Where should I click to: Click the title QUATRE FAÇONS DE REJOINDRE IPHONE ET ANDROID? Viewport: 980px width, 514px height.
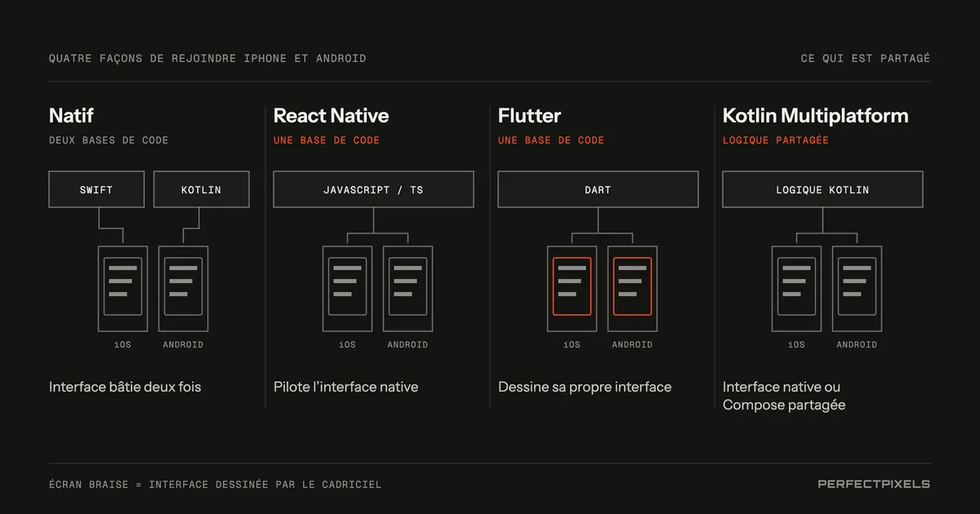(x=207, y=59)
